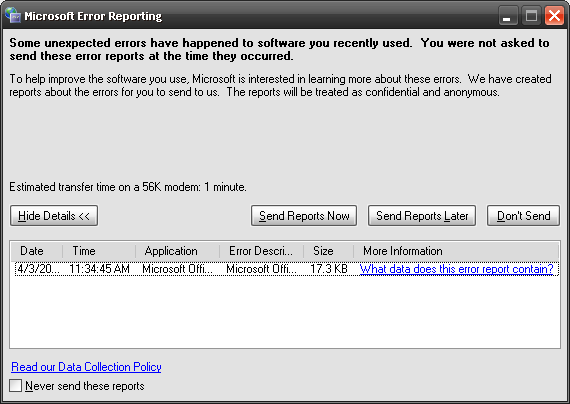Click the Error Description column header
The image size is (570, 404).
tap(261, 251)
